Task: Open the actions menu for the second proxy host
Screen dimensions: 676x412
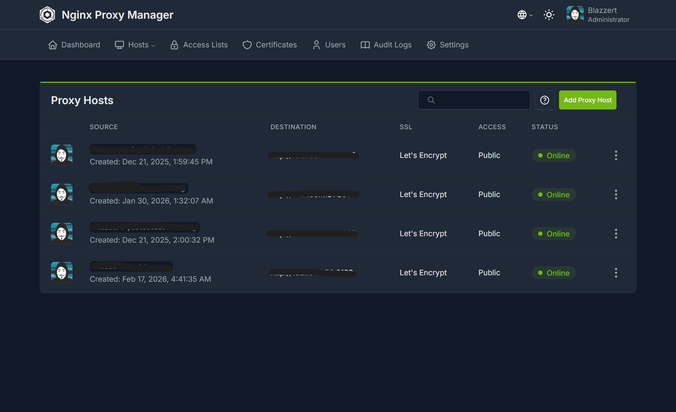Action: [x=616, y=195]
